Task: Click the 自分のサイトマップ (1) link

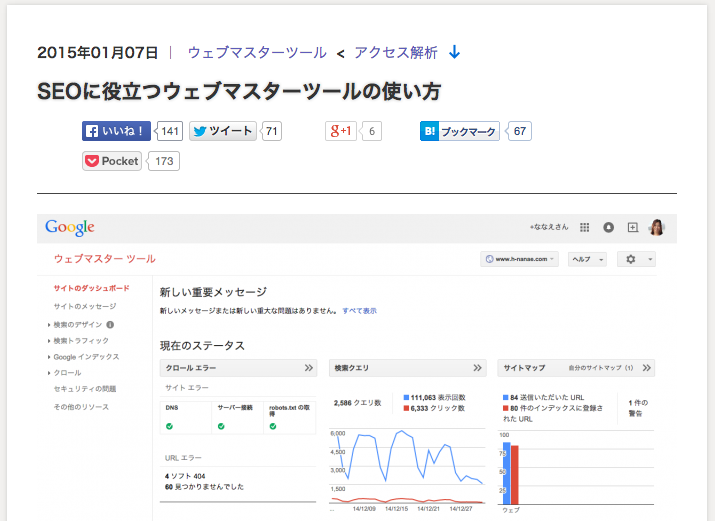Action: pyautogui.click(x=601, y=368)
